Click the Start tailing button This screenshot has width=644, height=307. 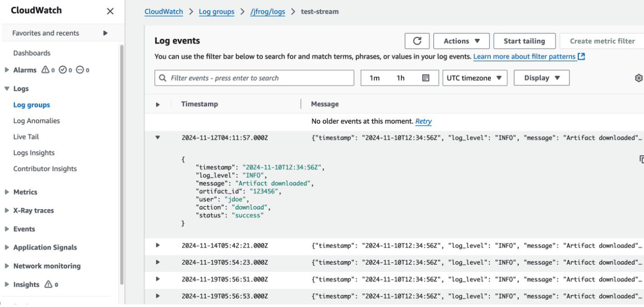tap(525, 41)
